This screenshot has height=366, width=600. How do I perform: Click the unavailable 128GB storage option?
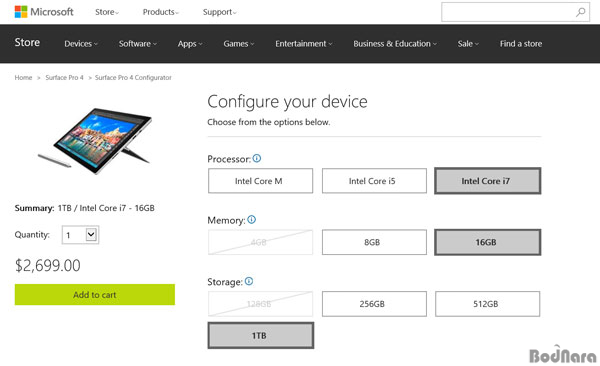260,304
